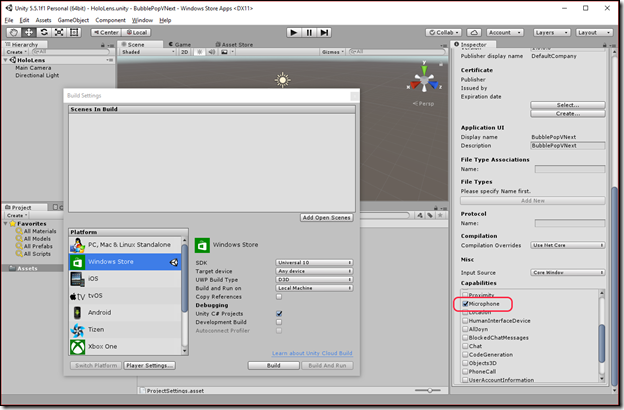The height and width of the screenshot is (410, 624).
Task: Open Target device dropdown
Action: [x=314, y=271]
